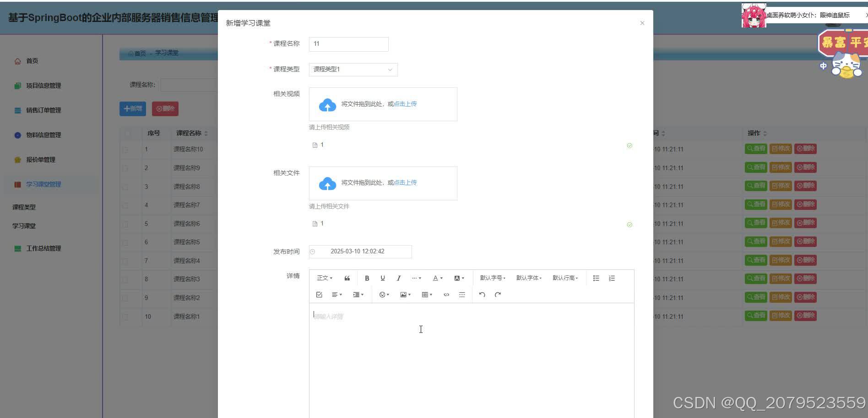The image size is (868, 418).
Task: Click the video upload cloud icon
Action: (x=327, y=105)
